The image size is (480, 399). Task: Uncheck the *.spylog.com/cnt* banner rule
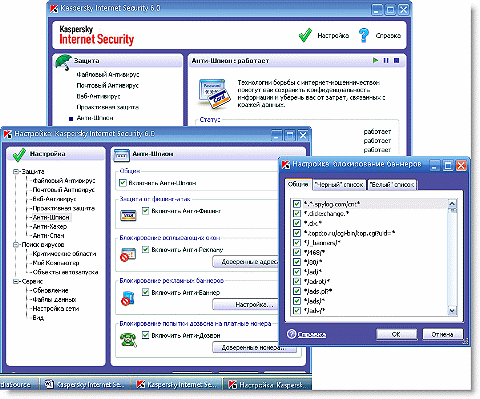pos(296,204)
